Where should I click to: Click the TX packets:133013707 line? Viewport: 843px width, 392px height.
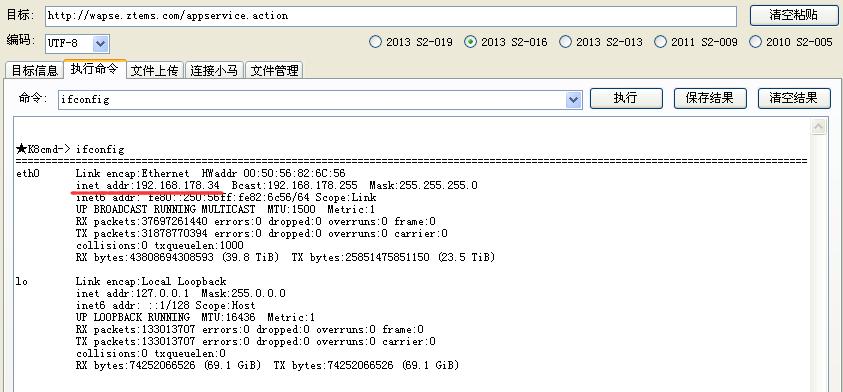pyautogui.click(x=255, y=341)
